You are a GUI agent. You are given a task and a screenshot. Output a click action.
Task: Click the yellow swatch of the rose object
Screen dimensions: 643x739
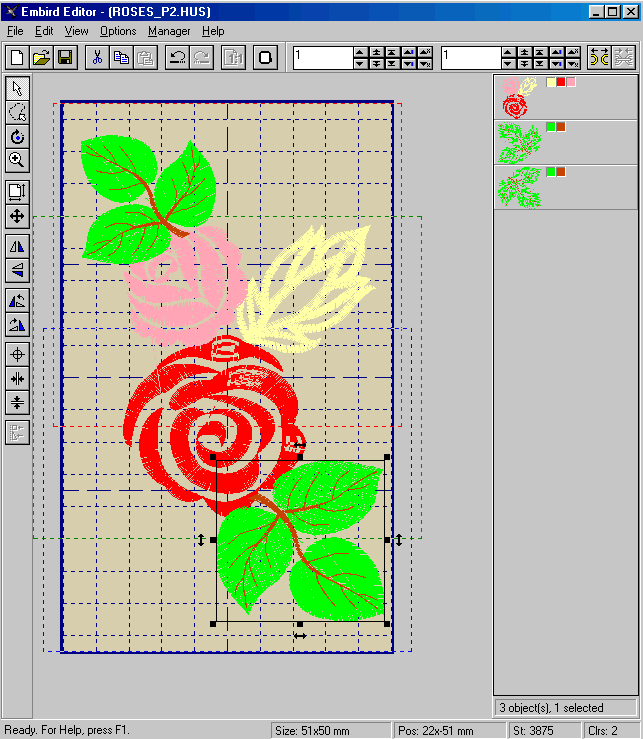(551, 82)
